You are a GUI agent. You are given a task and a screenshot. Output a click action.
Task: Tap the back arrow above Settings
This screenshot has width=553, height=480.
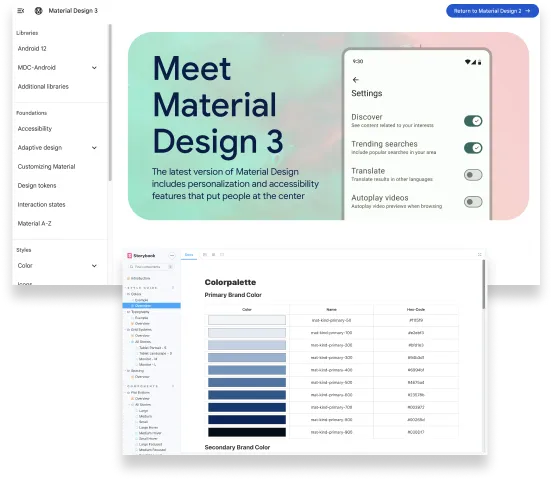pos(356,80)
